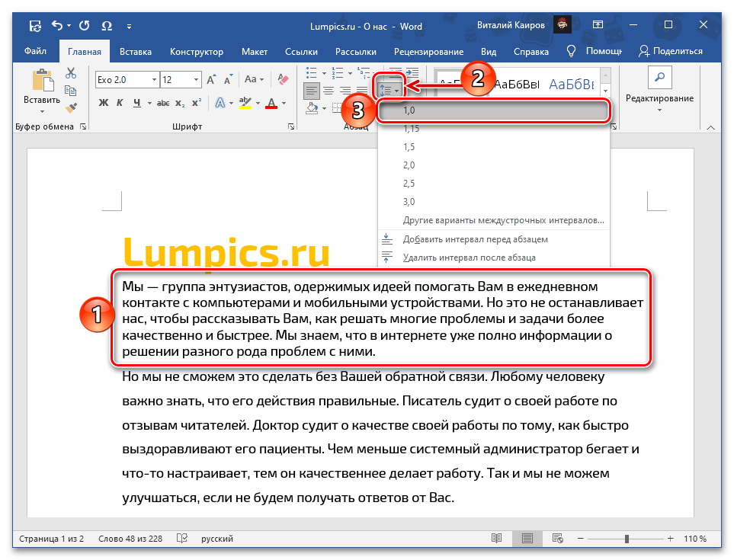734x560 pixels.
Task: Select line spacing 1,5
Action: (x=493, y=147)
